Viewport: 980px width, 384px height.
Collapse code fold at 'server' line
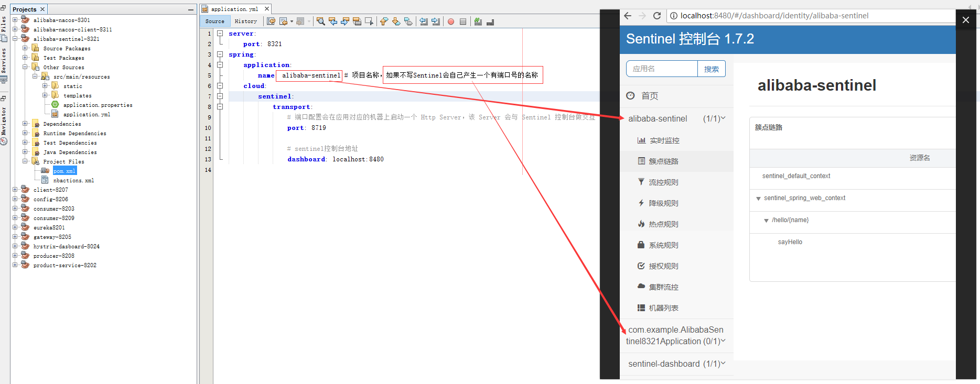(220, 34)
